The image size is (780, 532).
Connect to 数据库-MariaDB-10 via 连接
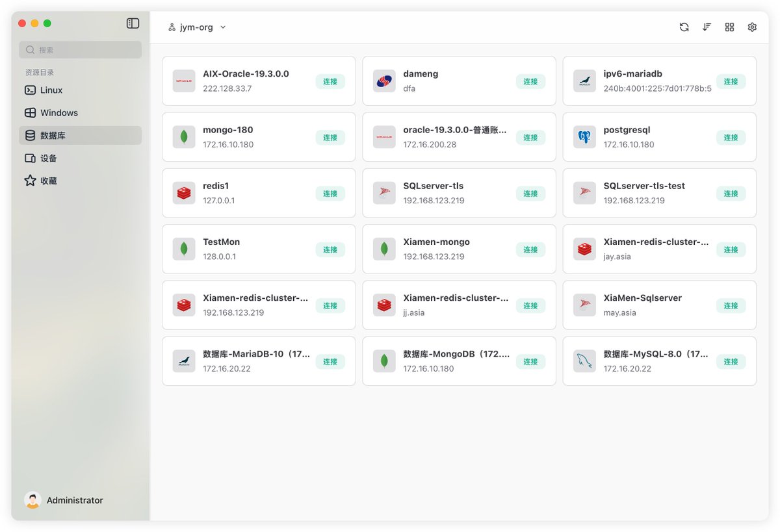click(330, 361)
